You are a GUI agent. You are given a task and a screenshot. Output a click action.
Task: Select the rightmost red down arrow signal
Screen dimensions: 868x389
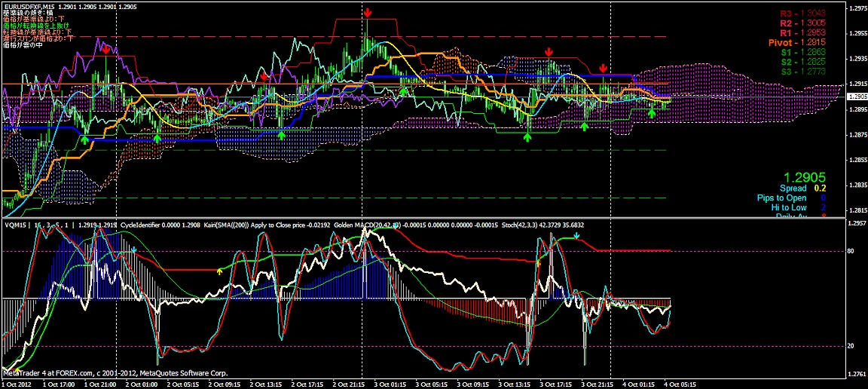pos(603,69)
